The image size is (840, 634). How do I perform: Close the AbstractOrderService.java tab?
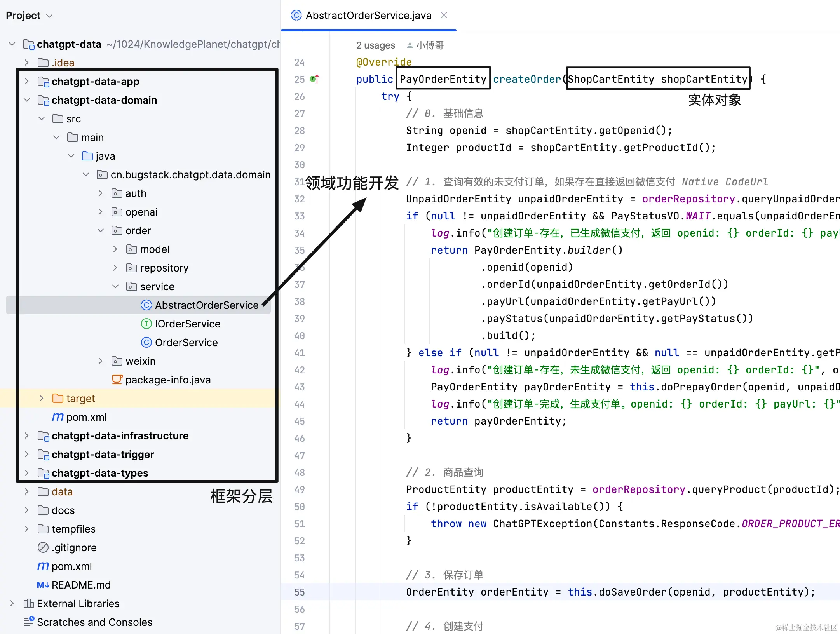pos(444,15)
